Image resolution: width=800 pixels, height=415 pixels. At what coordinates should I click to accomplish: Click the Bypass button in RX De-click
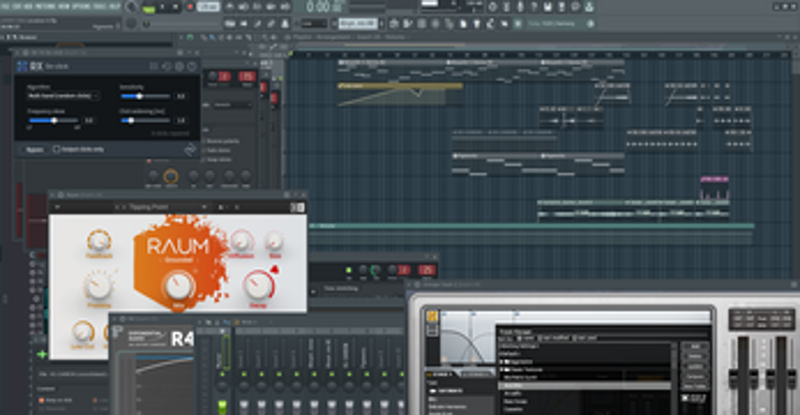35,149
